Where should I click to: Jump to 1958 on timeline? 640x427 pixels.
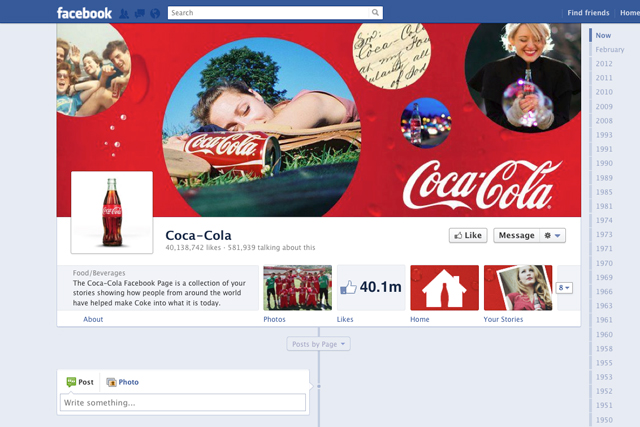604,349
